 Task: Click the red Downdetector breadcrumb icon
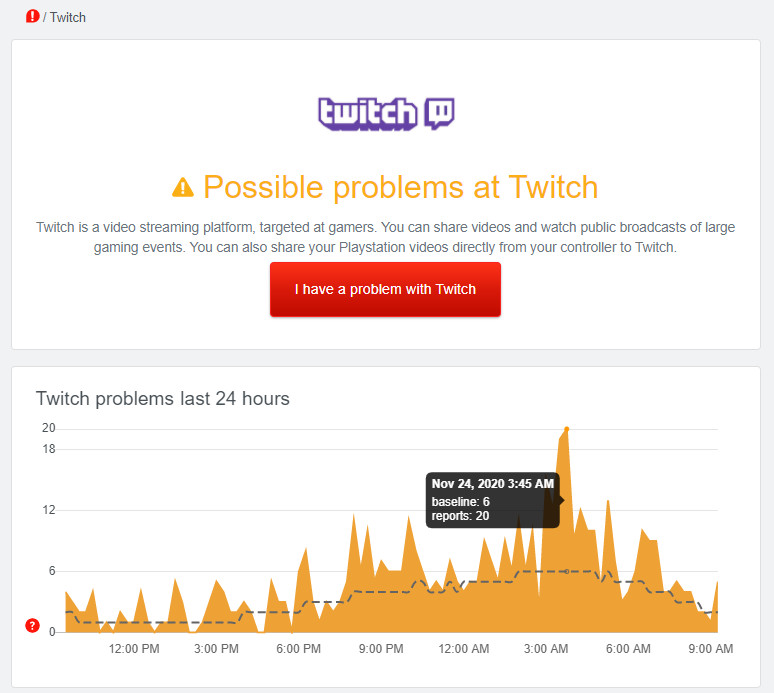33,16
